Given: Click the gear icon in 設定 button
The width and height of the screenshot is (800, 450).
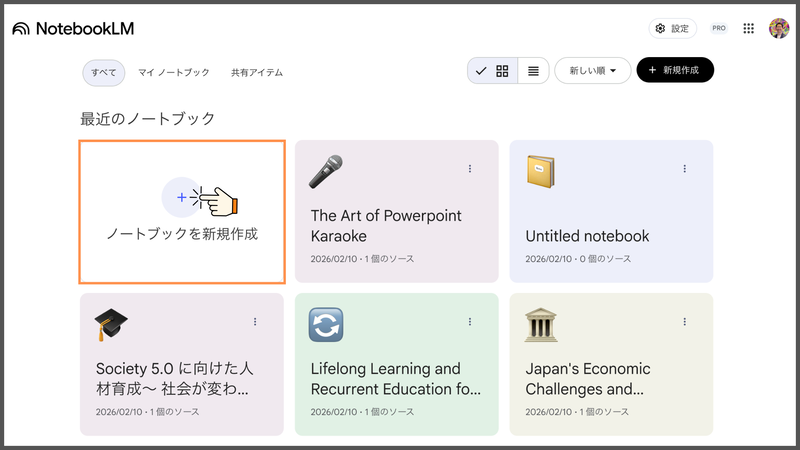Looking at the screenshot, I should (x=660, y=29).
